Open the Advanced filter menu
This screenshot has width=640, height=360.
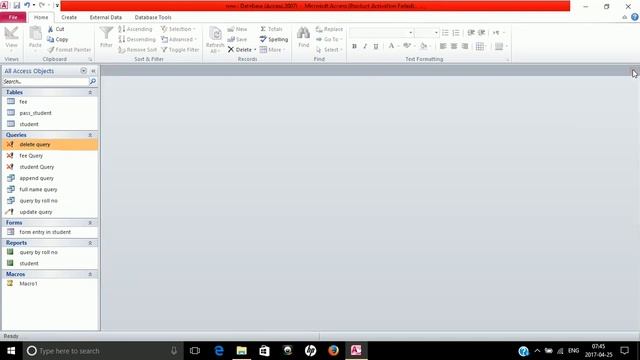click(x=179, y=40)
